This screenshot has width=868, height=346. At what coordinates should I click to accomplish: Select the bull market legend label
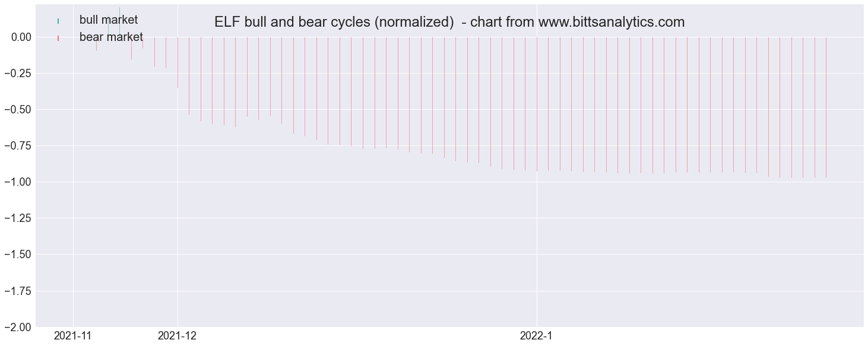[x=109, y=20]
